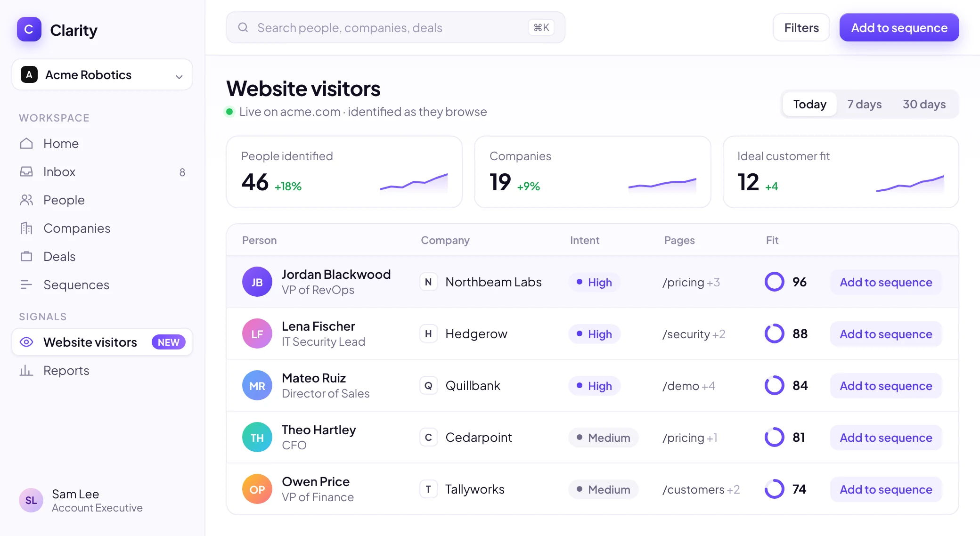Click the top Add to sequence button
The height and width of the screenshot is (536, 980).
click(x=899, y=28)
